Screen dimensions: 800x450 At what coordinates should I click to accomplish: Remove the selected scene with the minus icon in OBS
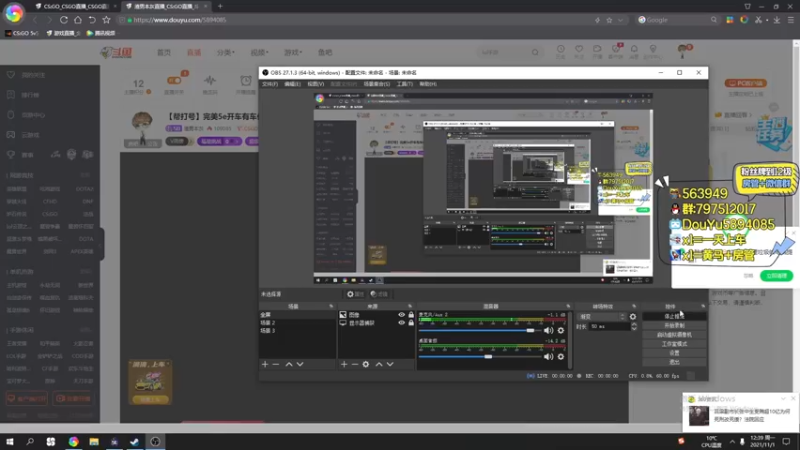[x=276, y=364]
